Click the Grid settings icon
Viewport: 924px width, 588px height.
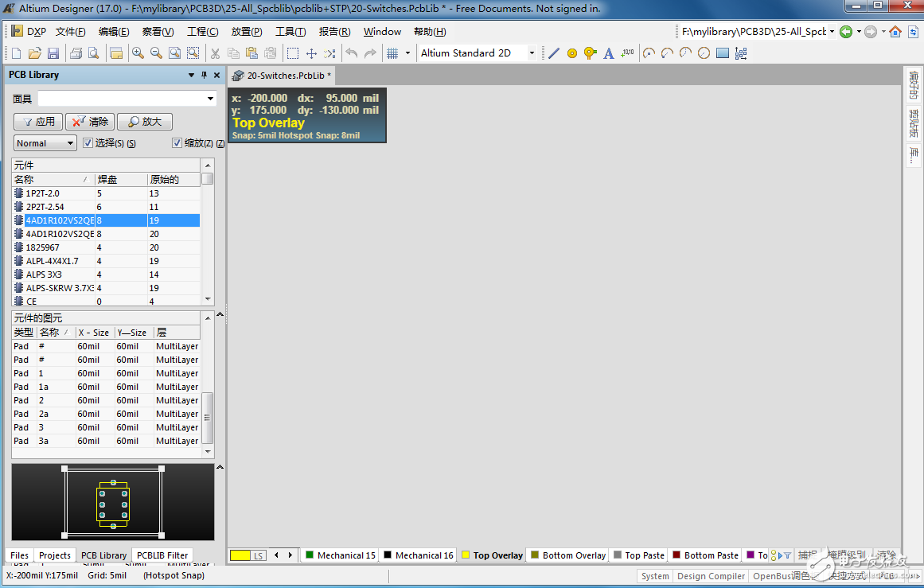[392, 53]
